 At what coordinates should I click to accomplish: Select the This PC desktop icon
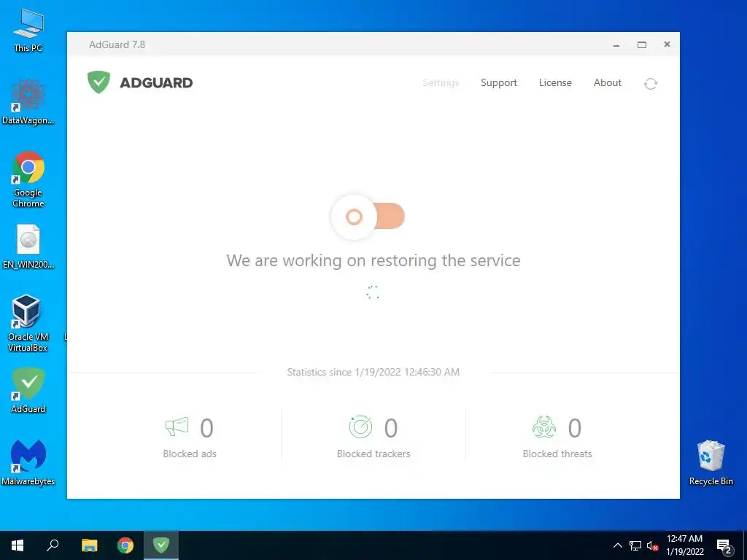click(x=28, y=31)
